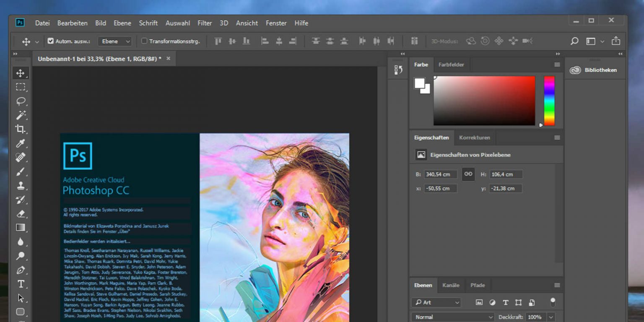The height and width of the screenshot is (322, 644).
Task: Open the Datei menu
Action: click(42, 23)
